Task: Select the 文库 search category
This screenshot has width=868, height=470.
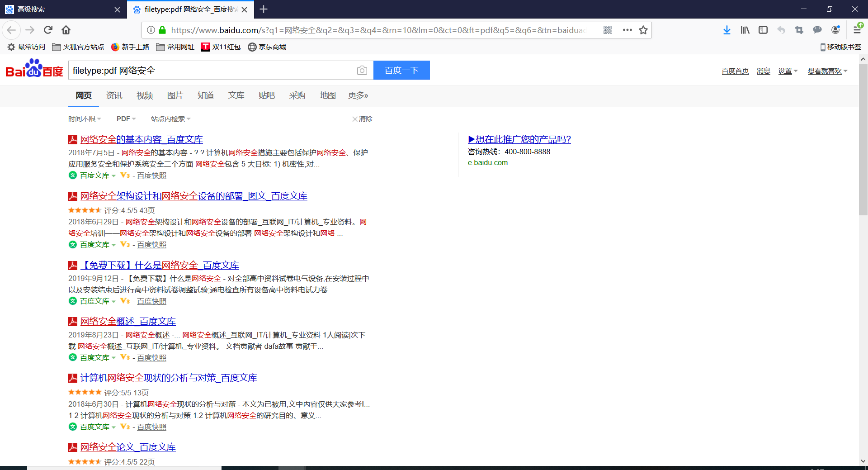Action: [236, 95]
